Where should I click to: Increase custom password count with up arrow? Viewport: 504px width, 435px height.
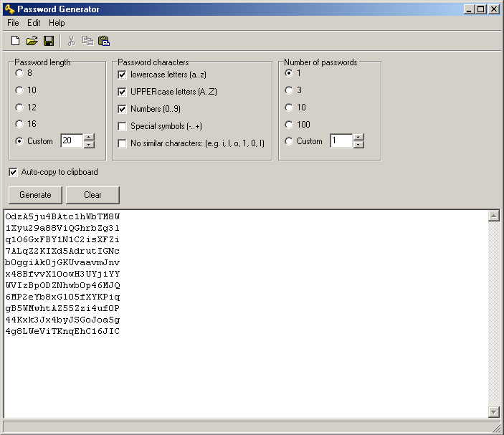point(358,137)
